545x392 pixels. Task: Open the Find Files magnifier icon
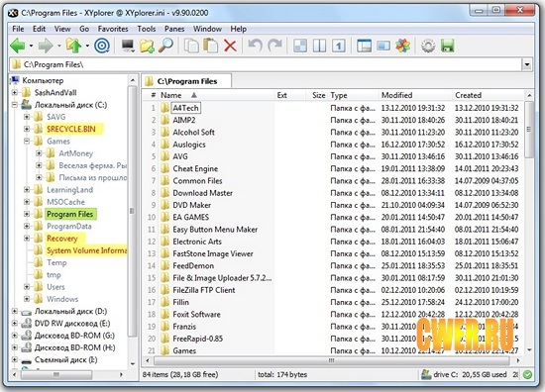[x=165, y=46]
